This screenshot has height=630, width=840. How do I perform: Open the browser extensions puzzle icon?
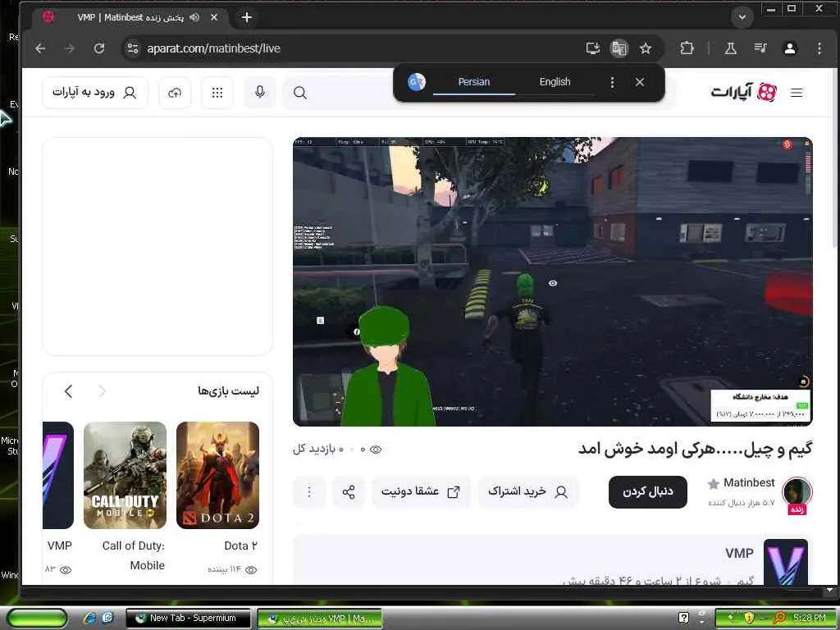[687, 48]
